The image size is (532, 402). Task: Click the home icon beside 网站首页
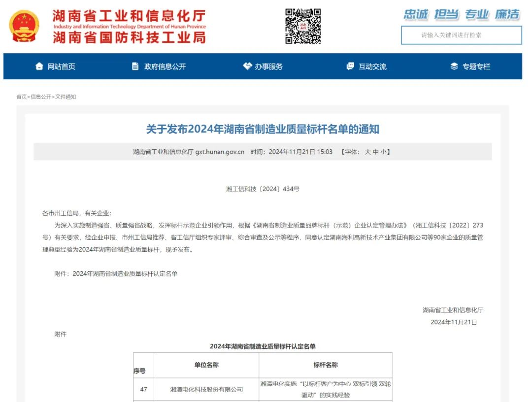coord(39,66)
